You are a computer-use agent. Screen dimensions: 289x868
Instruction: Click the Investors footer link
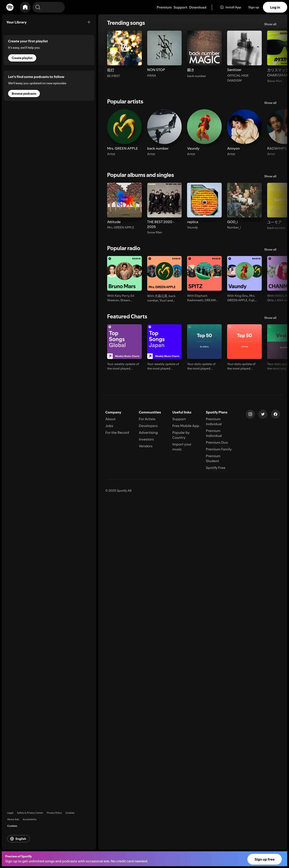pyautogui.click(x=146, y=439)
